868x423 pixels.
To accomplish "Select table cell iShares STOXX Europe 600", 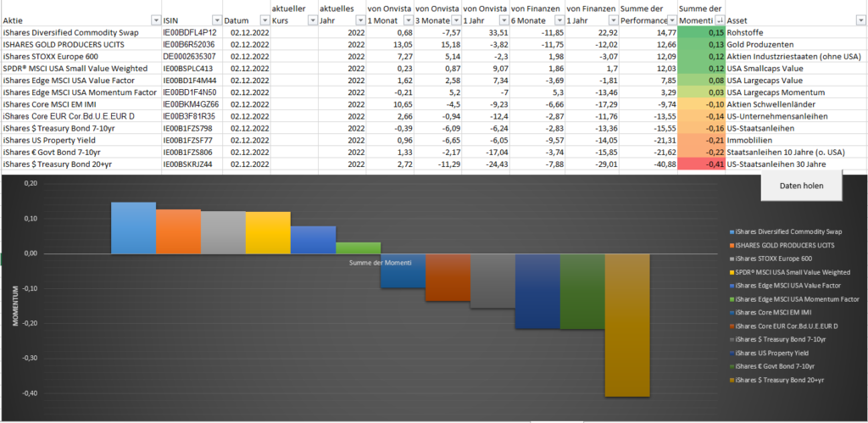I will [x=81, y=57].
